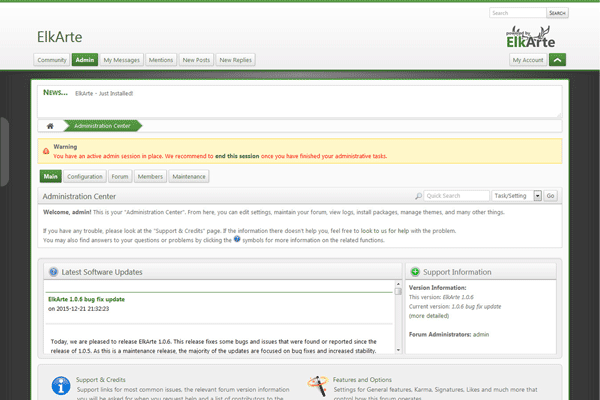The image size is (600, 400).
Task: Click the home icon in breadcrumb
Action: tap(49, 126)
